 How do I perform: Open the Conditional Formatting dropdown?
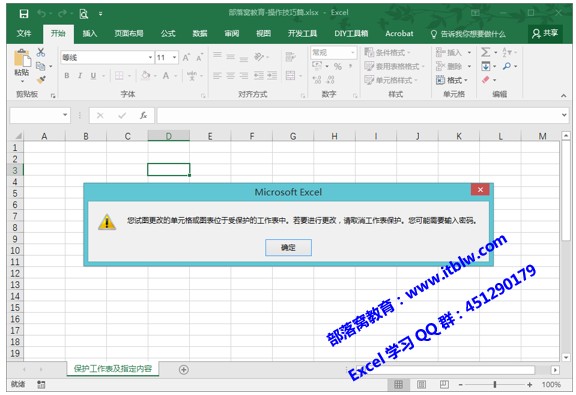coord(388,53)
